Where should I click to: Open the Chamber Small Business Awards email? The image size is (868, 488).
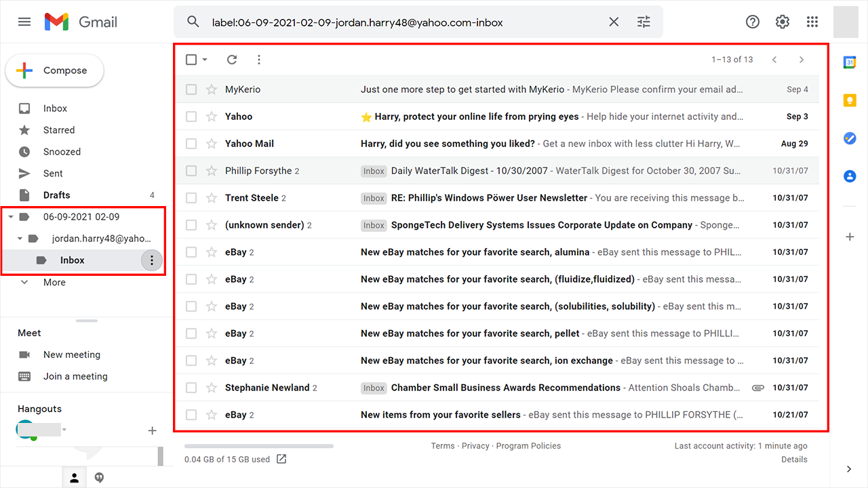[497, 388]
